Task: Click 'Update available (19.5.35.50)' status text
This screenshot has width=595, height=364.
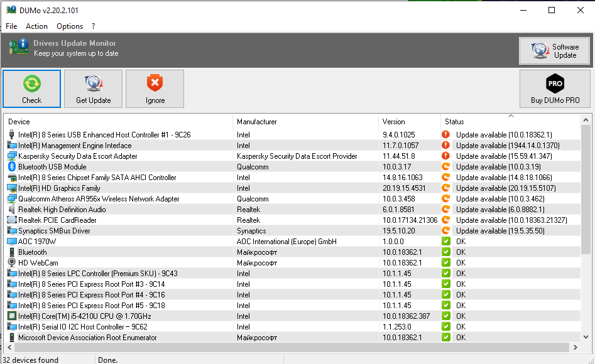Action: [x=500, y=230]
